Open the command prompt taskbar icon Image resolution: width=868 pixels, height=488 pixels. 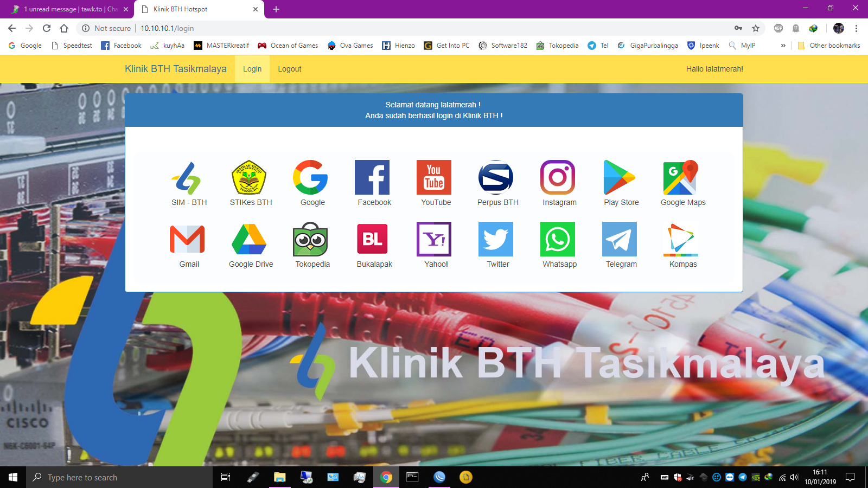pos(413,477)
